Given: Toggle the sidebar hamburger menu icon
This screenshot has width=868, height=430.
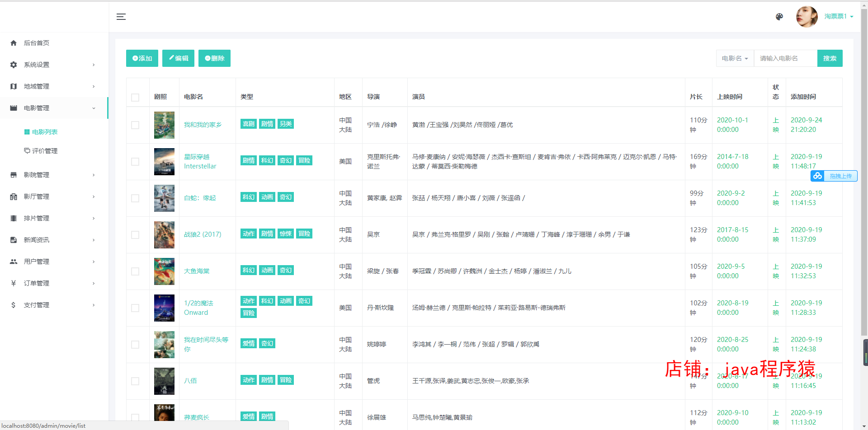Looking at the screenshot, I should click(x=121, y=17).
